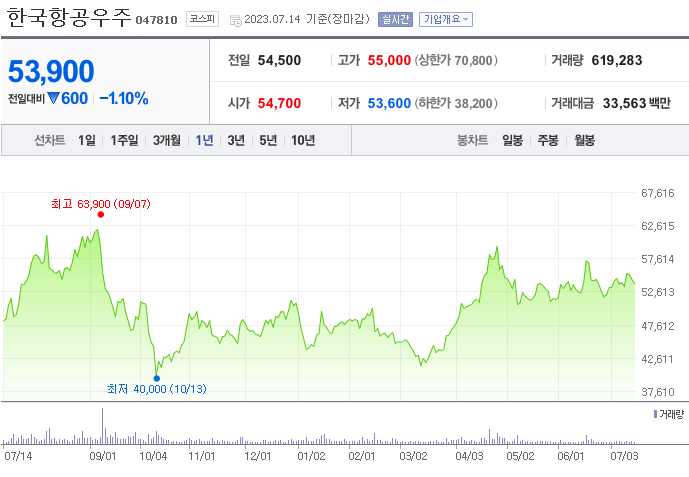The height and width of the screenshot is (477, 689).
Task: Click the change rate -1.10%
Action: click(x=124, y=98)
